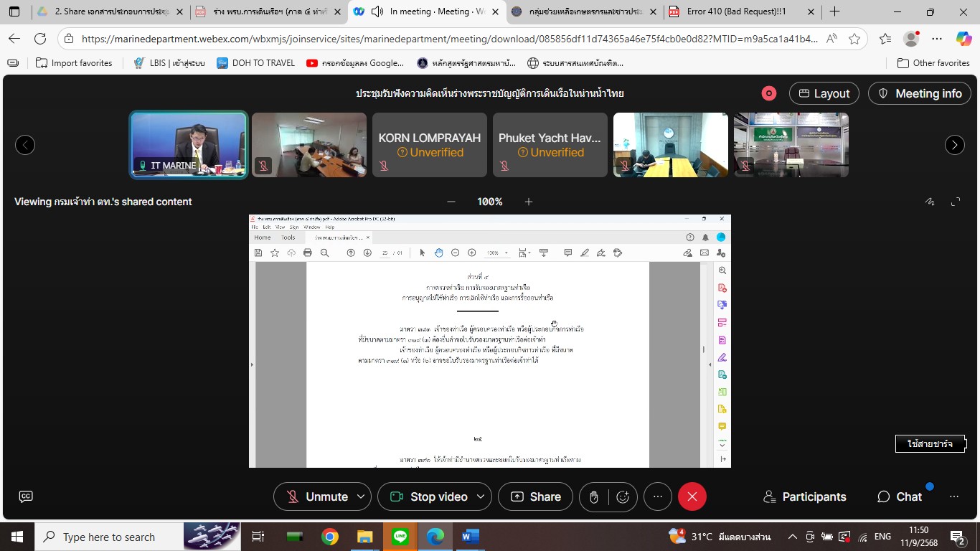Image resolution: width=980 pixels, height=551 pixels.
Task: Click the red leave meeting button
Action: click(x=692, y=496)
